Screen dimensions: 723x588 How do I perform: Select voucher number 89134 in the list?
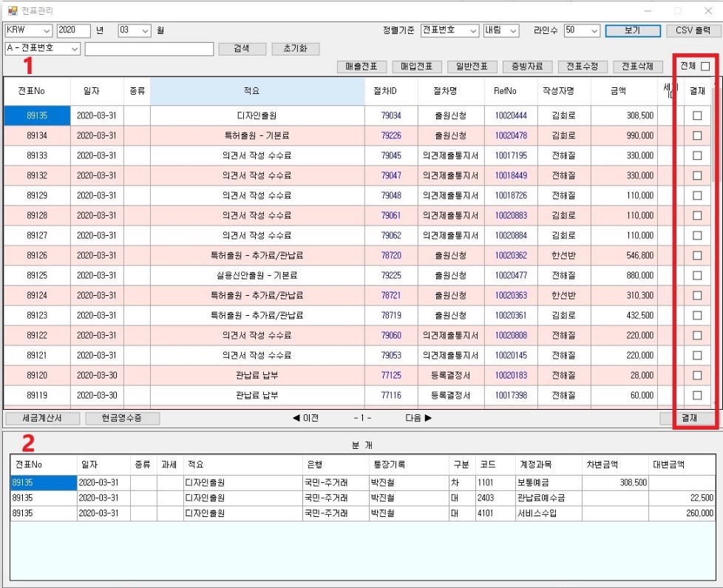point(37,135)
